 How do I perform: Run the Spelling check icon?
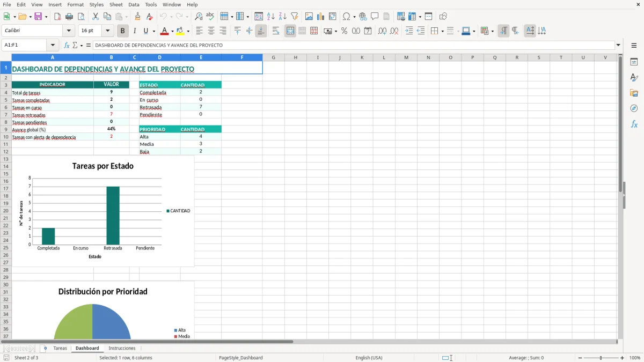(210, 17)
